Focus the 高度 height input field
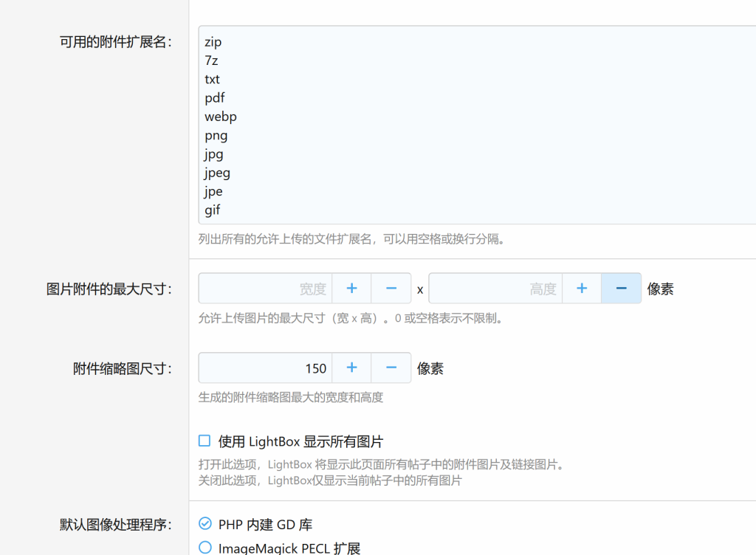 (495, 289)
